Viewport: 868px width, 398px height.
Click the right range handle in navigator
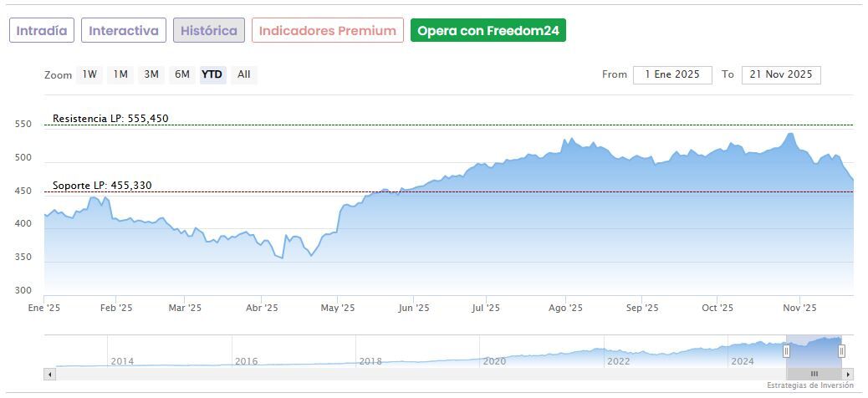tap(841, 351)
